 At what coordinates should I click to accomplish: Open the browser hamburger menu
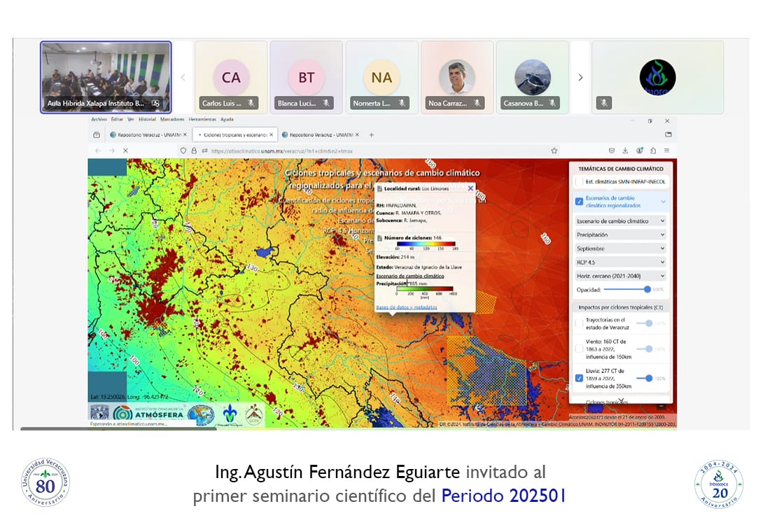[666, 150]
